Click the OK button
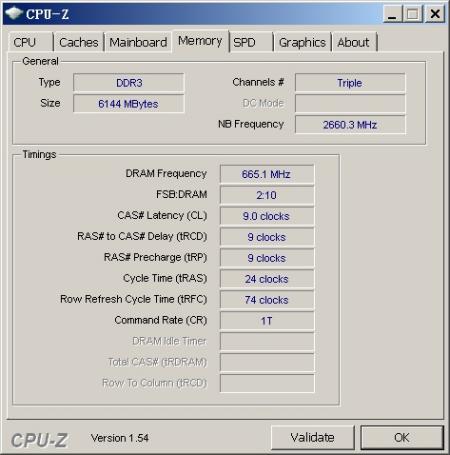 402,437
